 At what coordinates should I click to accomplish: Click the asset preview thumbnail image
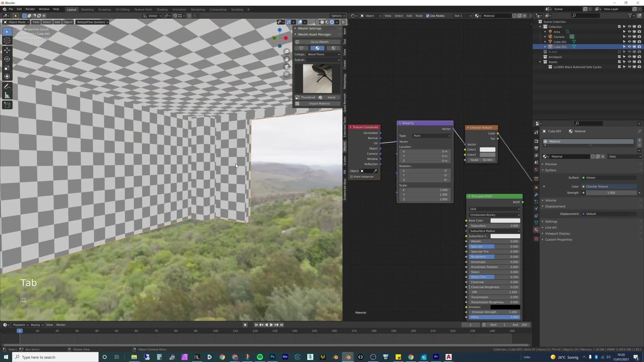(317, 79)
